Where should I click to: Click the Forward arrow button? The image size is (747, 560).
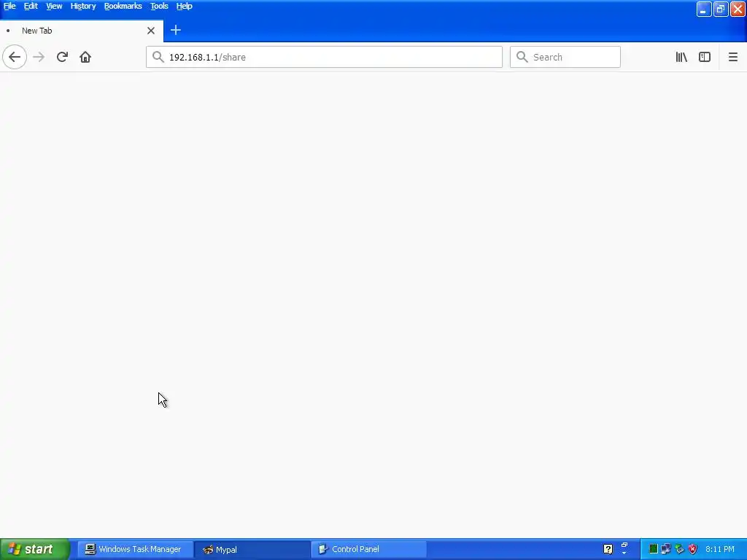pyautogui.click(x=39, y=57)
